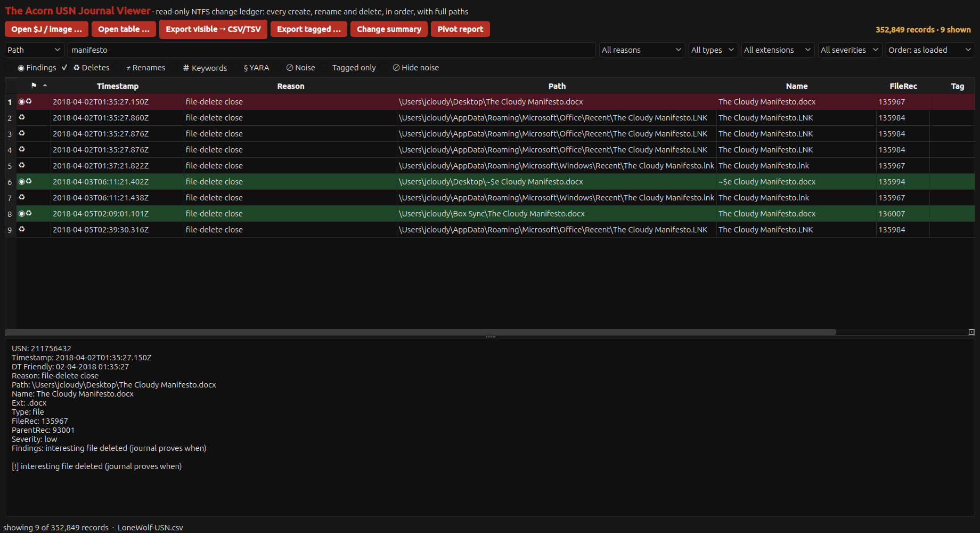Screen dimensions: 980x533
Task: Click Export visible to CSV/TSV button
Action: [x=213, y=29]
